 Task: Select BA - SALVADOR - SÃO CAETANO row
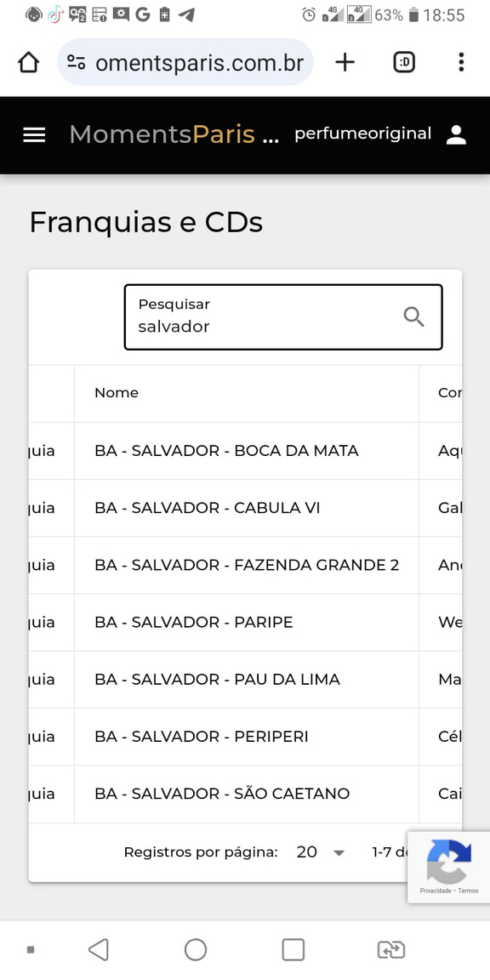pyautogui.click(x=245, y=794)
